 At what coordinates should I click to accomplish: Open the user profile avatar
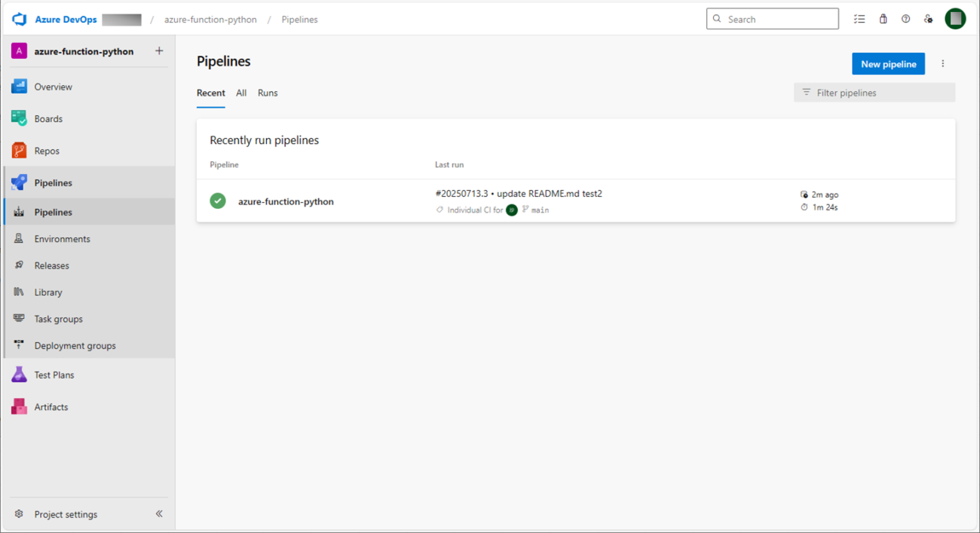[x=955, y=19]
